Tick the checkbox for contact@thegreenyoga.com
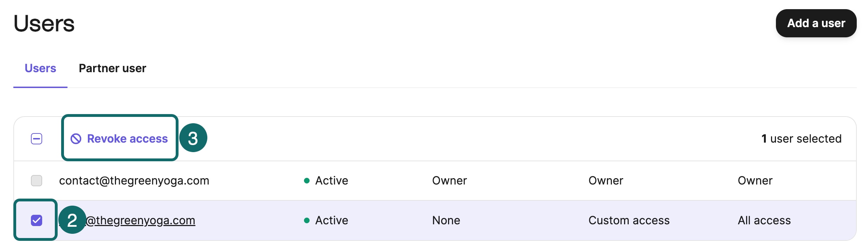868x250 pixels. (x=37, y=181)
